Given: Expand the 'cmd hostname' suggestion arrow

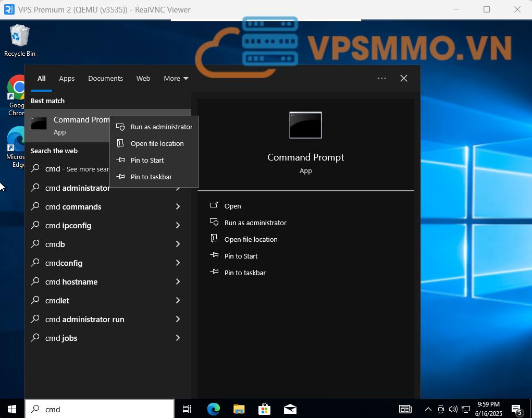Looking at the screenshot, I should coord(178,281).
